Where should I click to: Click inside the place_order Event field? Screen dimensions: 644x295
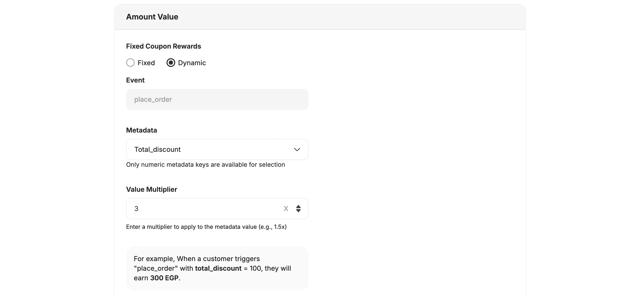[x=217, y=99]
